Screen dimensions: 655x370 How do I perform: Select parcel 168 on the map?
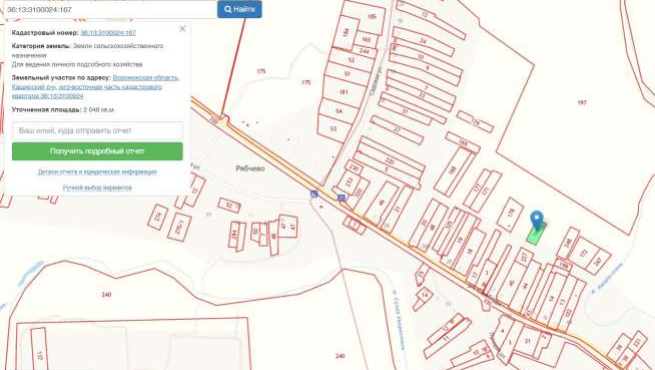coord(453,170)
